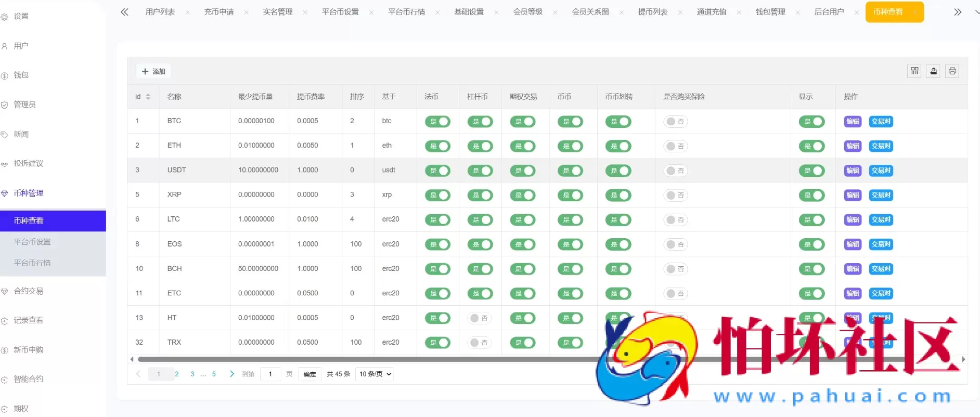This screenshot has width=980, height=417.
Task: Switch to the 用户列表 tab
Action: point(160,12)
